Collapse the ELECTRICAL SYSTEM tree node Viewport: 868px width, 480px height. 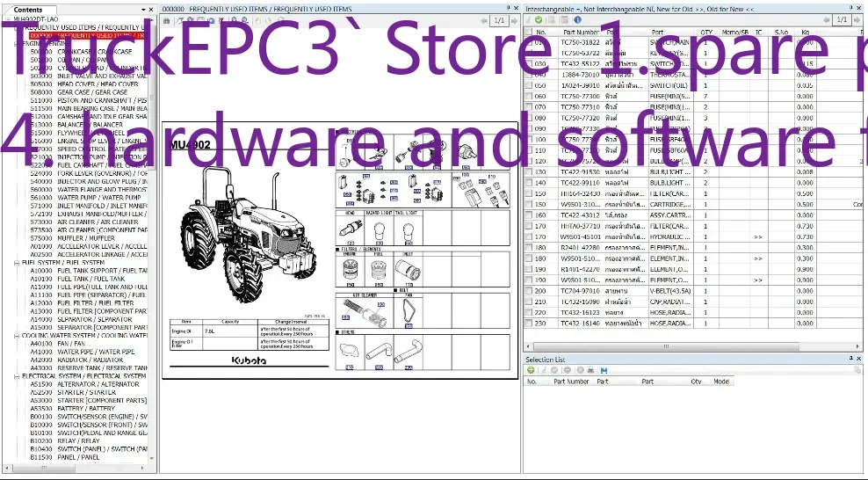17,376
